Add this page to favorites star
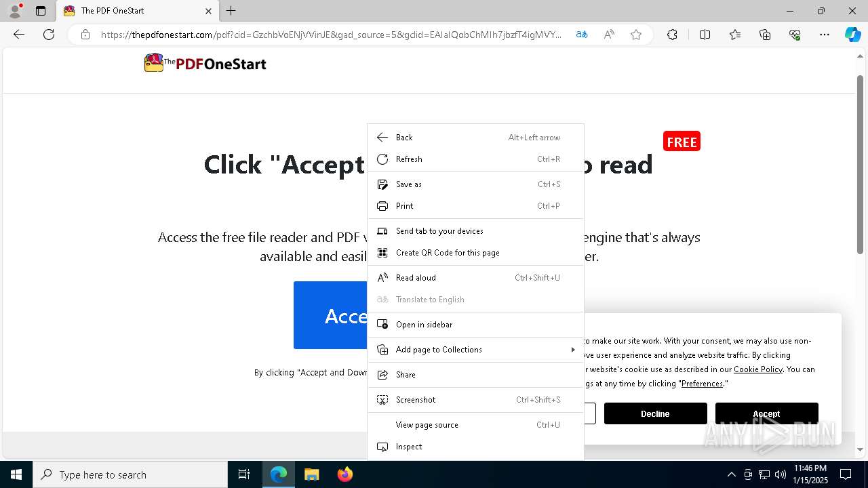This screenshot has height=488, width=868. (x=636, y=35)
